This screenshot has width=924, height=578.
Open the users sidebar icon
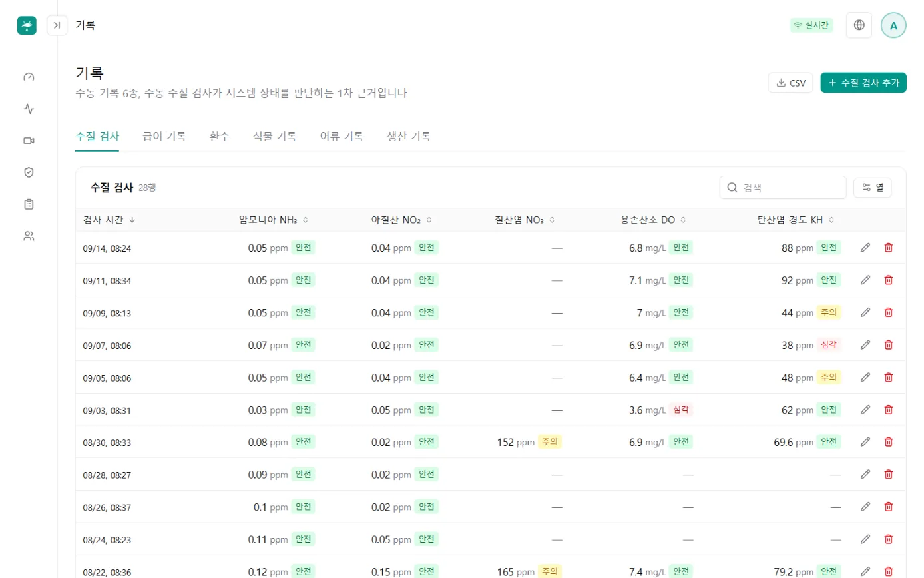[x=29, y=236]
